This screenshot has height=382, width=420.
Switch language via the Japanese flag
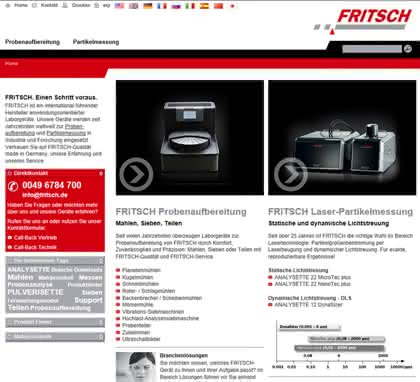pyautogui.click(x=232, y=6)
